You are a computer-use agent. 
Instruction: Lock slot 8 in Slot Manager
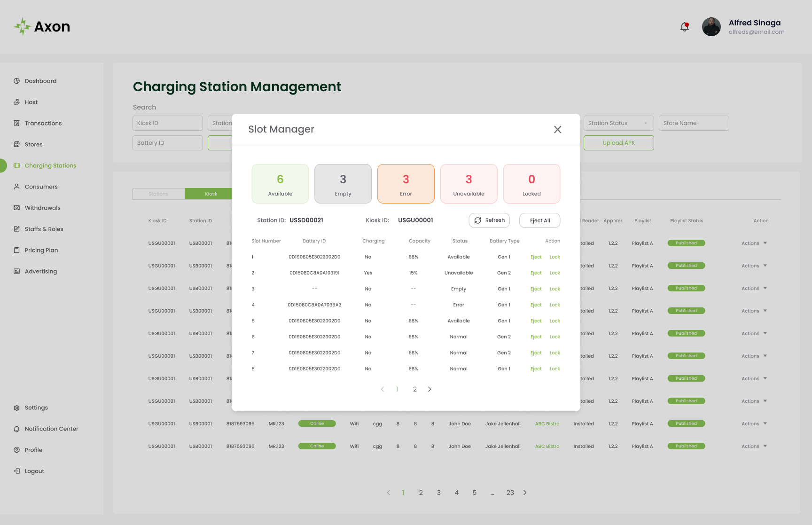point(554,369)
